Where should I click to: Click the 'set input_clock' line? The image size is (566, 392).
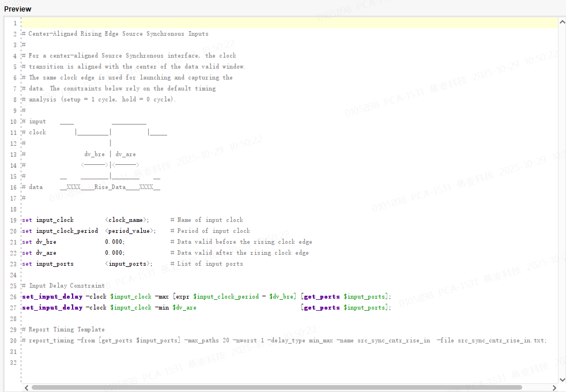pyautogui.click(x=48, y=220)
